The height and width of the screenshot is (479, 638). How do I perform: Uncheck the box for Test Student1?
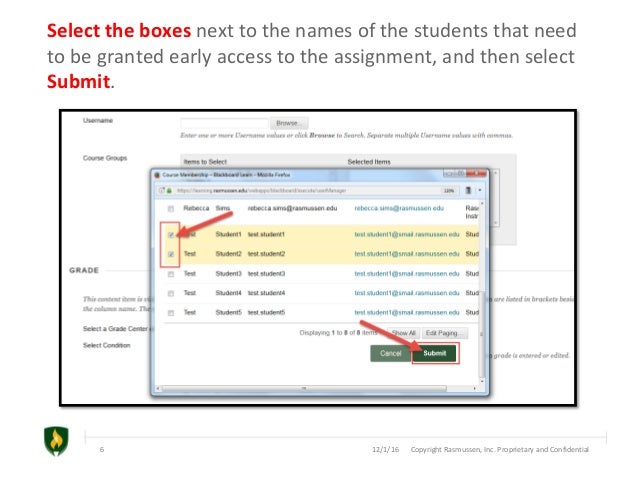(171, 235)
